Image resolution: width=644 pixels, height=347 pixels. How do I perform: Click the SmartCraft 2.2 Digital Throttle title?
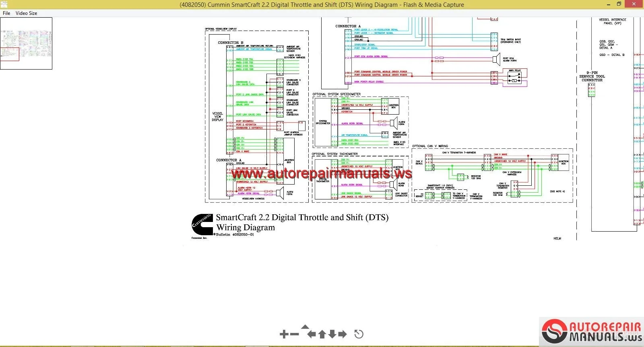pyautogui.click(x=302, y=218)
